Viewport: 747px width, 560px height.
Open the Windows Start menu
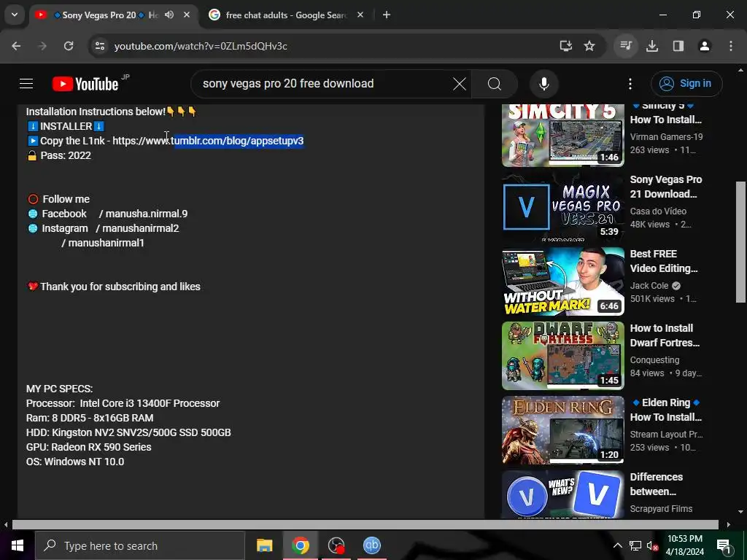tap(18, 545)
